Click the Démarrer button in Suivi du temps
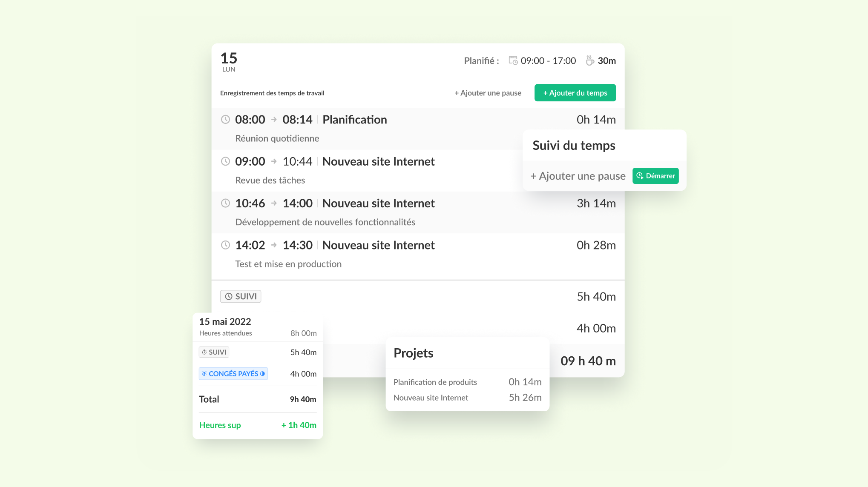This screenshot has height=487, width=868. tap(656, 176)
